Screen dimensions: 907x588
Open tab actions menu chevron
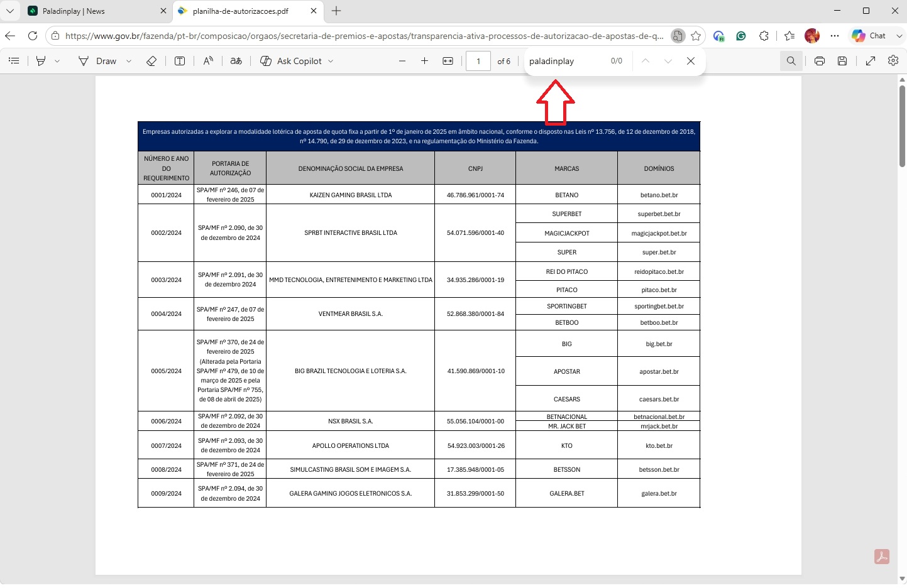click(x=10, y=11)
